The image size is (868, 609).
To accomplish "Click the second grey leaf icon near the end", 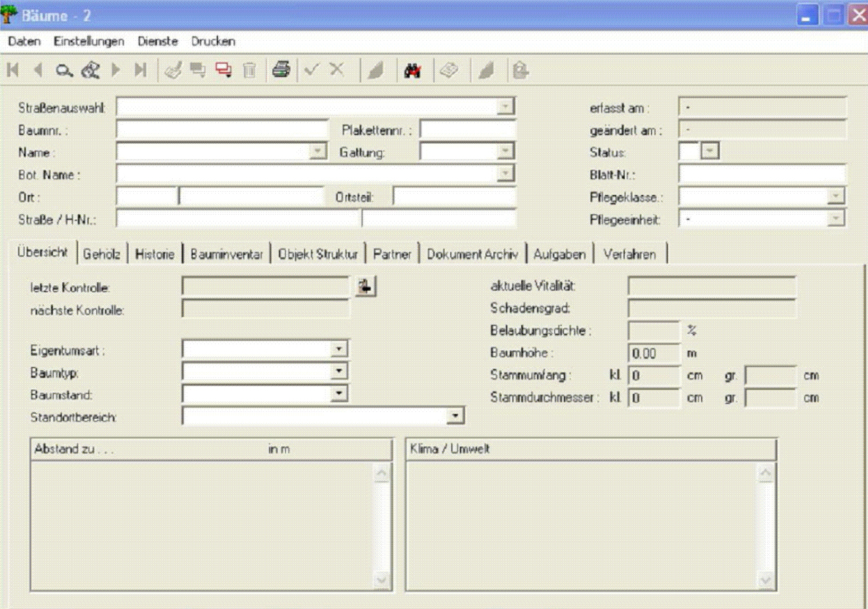I will 486,71.
